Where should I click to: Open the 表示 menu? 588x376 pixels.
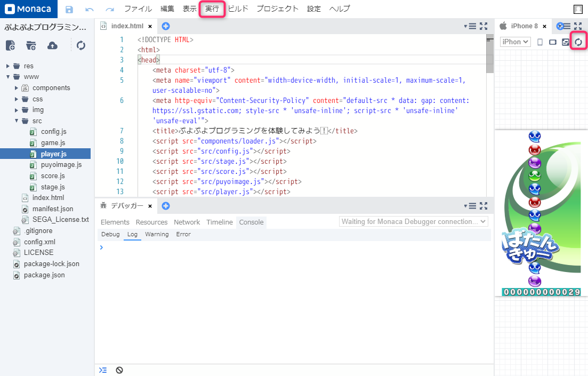point(190,9)
